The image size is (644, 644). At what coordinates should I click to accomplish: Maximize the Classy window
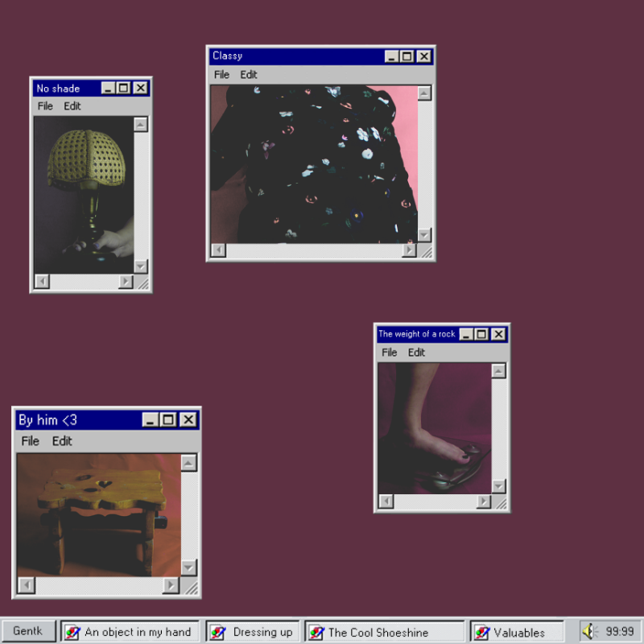407,56
